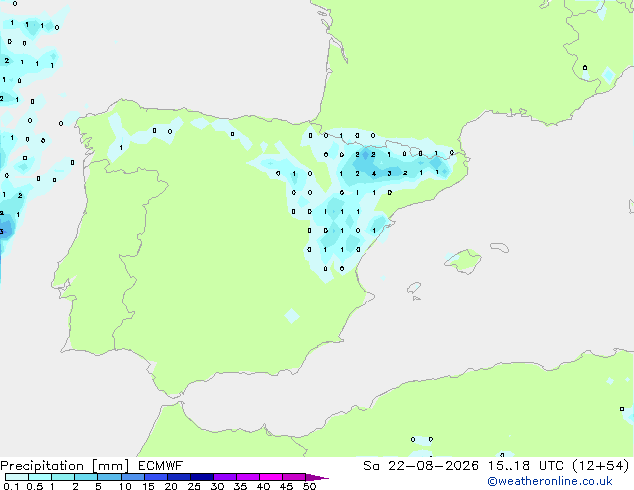The height and width of the screenshot is (490, 634).
Task: Select the 5–10 mm legend swatch
Action: [x=109, y=477]
